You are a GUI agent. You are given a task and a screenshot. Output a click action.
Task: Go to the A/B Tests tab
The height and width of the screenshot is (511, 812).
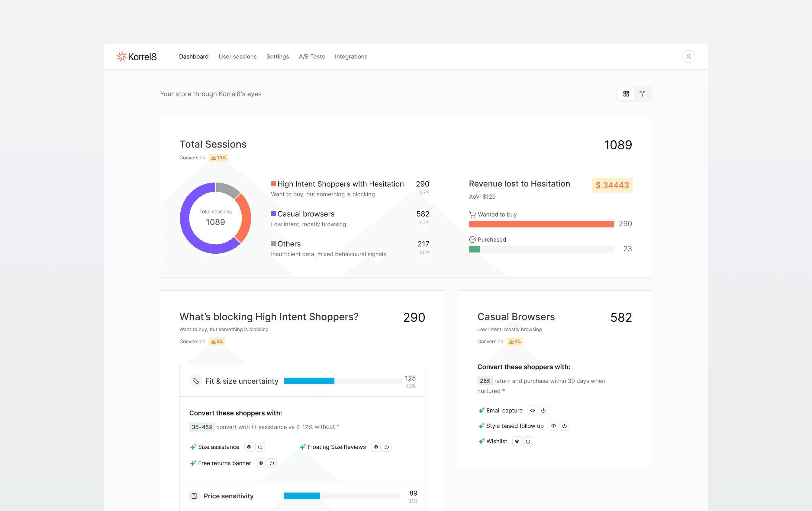(x=311, y=57)
